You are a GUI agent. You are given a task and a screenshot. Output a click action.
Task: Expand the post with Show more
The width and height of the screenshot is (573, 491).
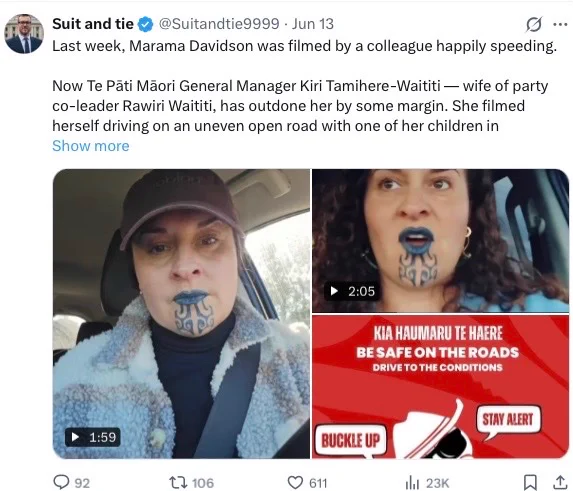(91, 146)
